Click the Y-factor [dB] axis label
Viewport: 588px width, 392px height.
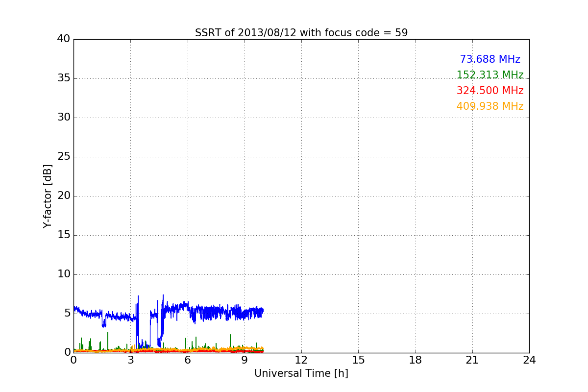point(48,196)
